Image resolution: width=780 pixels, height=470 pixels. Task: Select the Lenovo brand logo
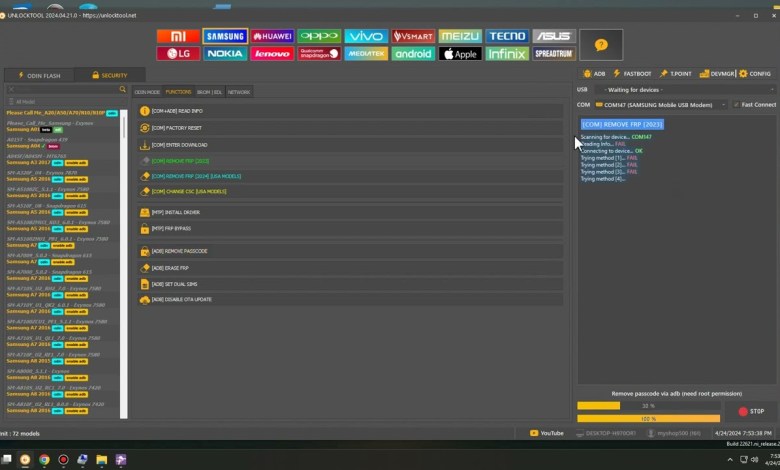point(272,54)
